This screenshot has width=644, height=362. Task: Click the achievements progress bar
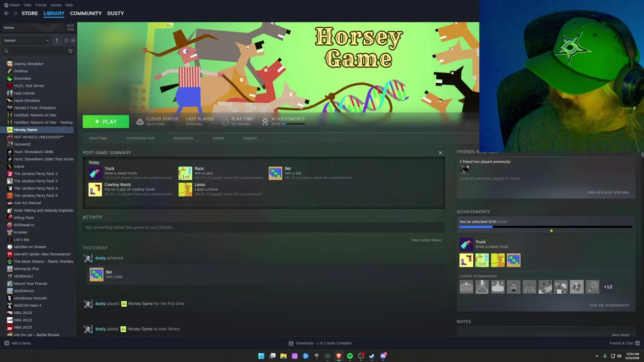(545, 227)
